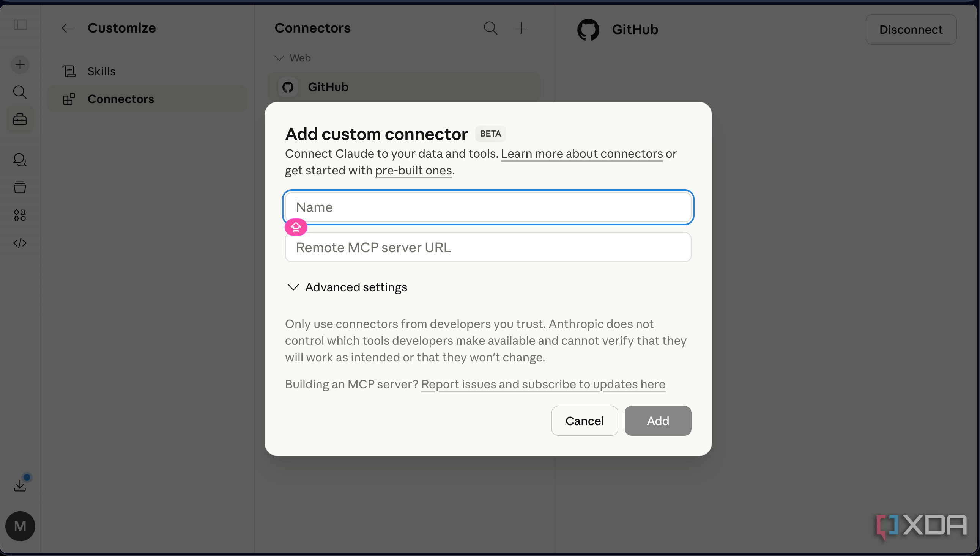Open the Chats bubble icon
The width and height of the screenshot is (980, 556).
[20, 160]
